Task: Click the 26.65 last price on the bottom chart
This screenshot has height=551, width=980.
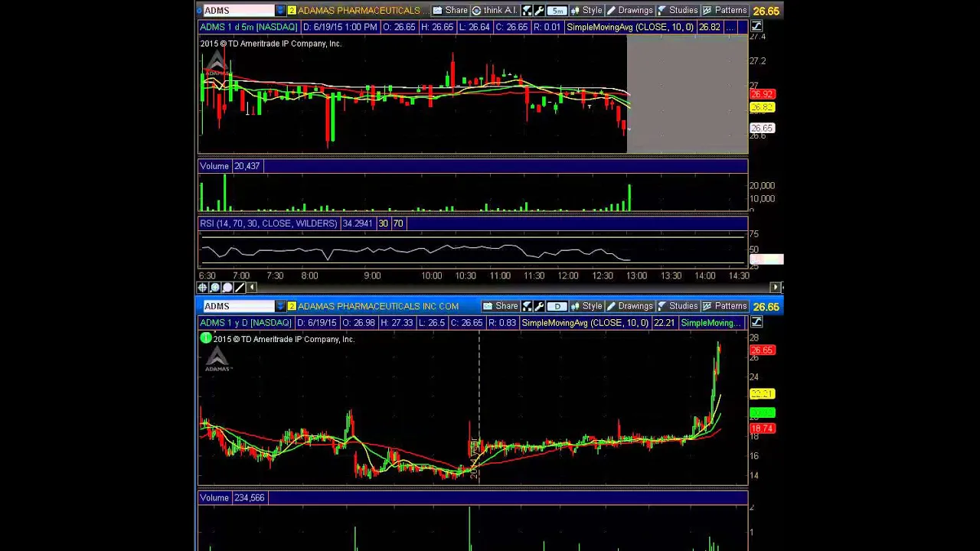Action: click(x=766, y=307)
